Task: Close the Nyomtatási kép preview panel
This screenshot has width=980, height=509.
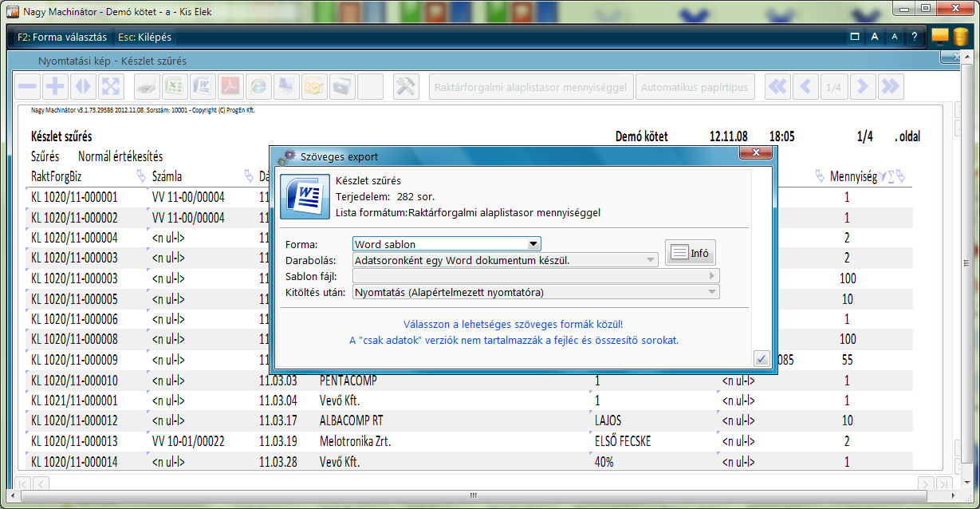Action: point(950,57)
